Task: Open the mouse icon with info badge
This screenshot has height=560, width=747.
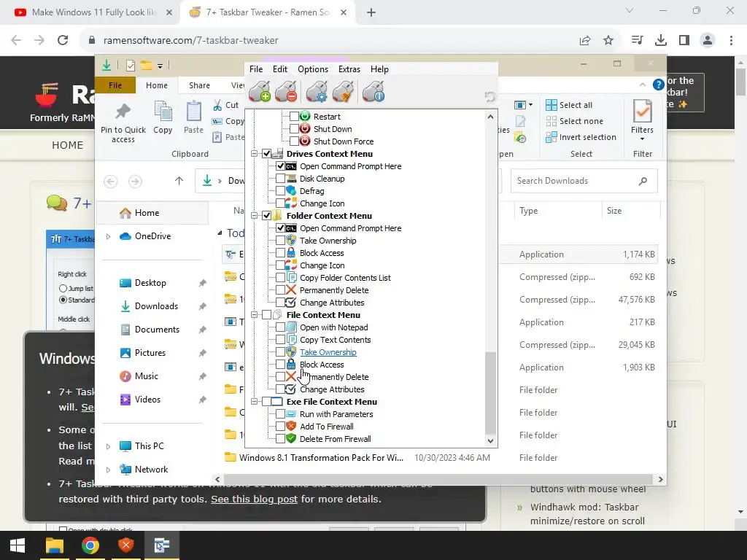Action: [374, 91]
